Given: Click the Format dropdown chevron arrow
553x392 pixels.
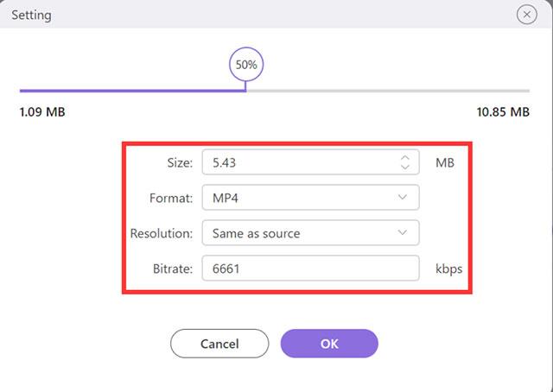Looking at the screenshot, I should pyautogui.click(x=403, y=198).
